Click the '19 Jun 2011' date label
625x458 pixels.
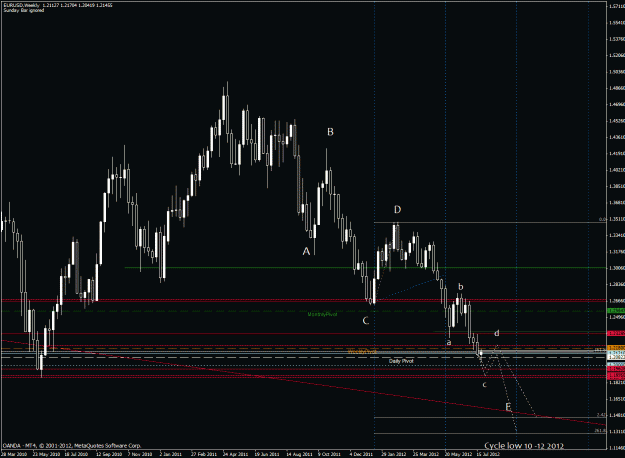point(267,454)
